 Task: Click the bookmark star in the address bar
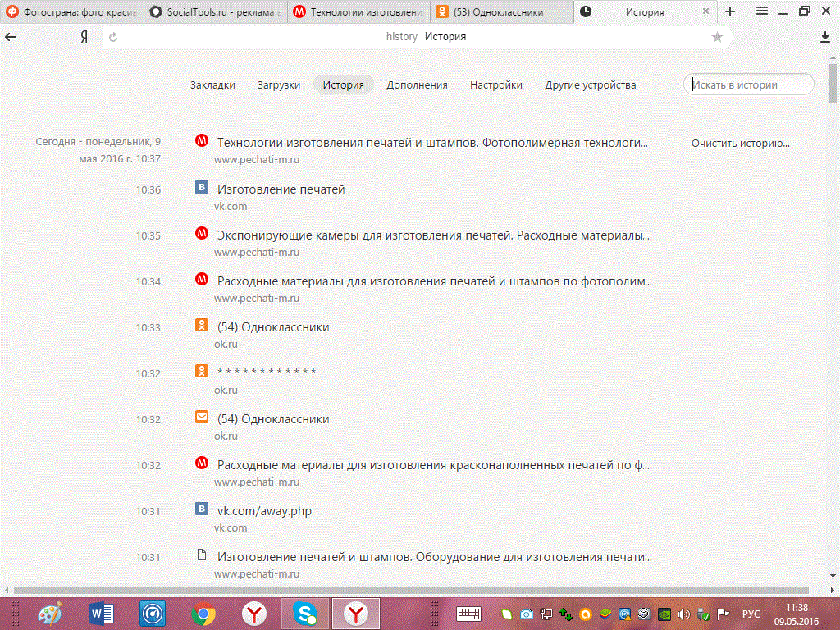pos(717,37)
